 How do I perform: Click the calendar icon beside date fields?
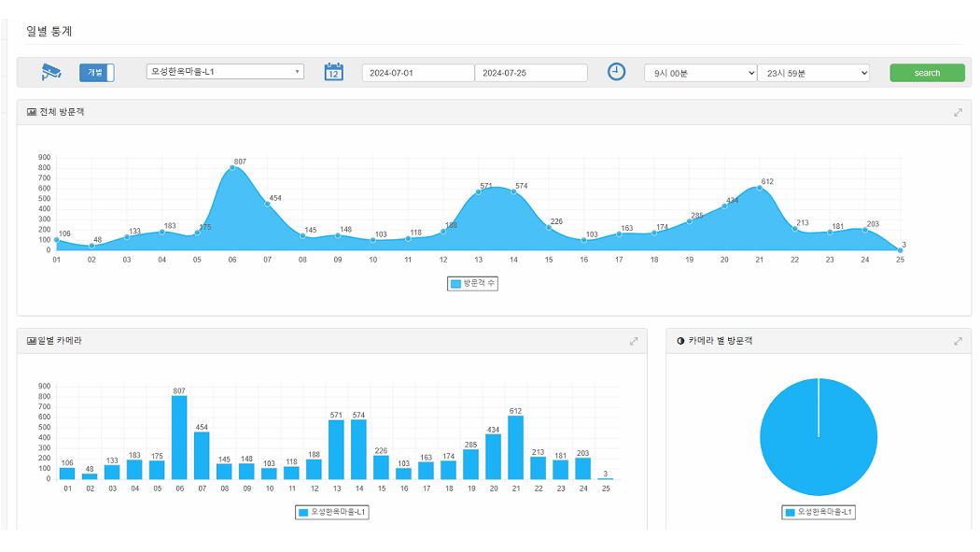click(334, 72)
